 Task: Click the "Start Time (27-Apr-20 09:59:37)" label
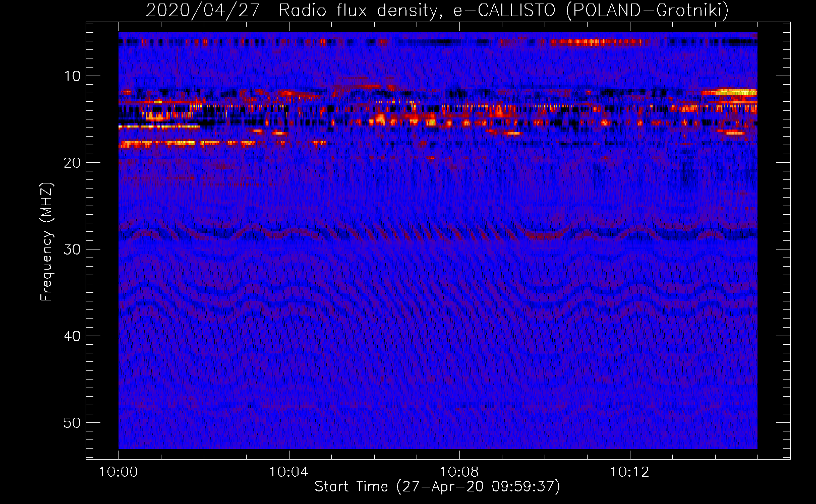point(437,487)
